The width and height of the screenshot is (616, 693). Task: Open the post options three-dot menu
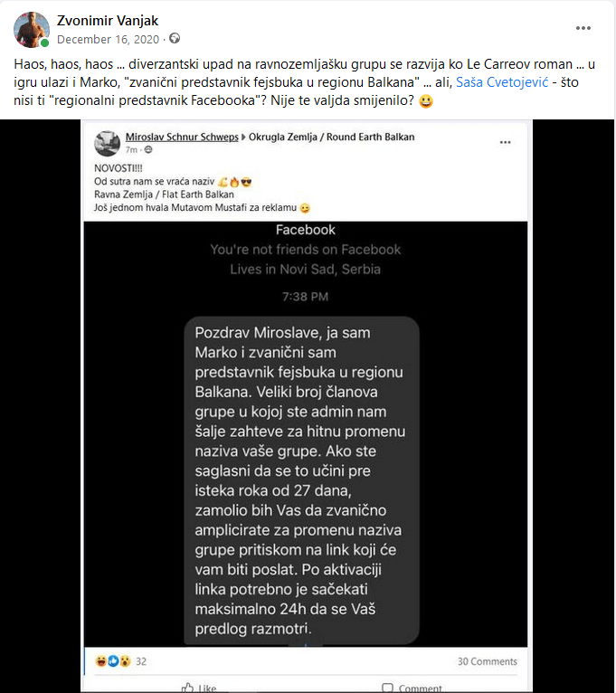(583, 28)
